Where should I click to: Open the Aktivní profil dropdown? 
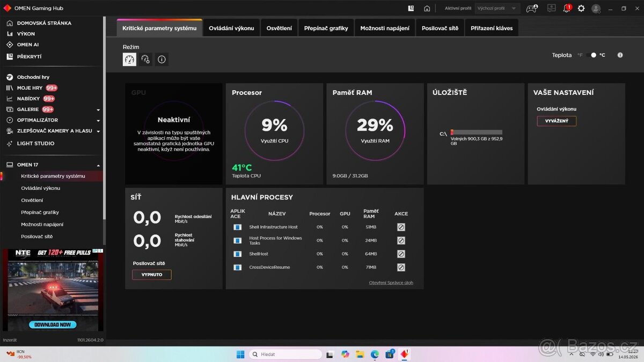[x=497, y=9]
